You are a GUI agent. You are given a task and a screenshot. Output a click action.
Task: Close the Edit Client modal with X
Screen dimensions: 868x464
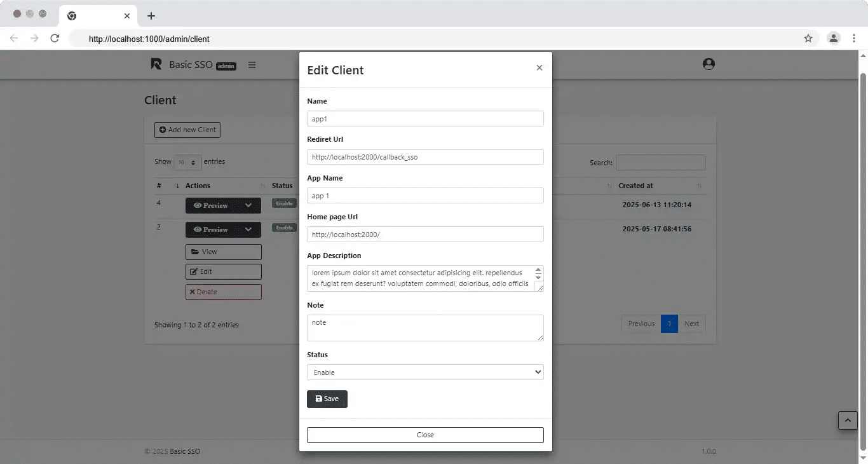539,68
